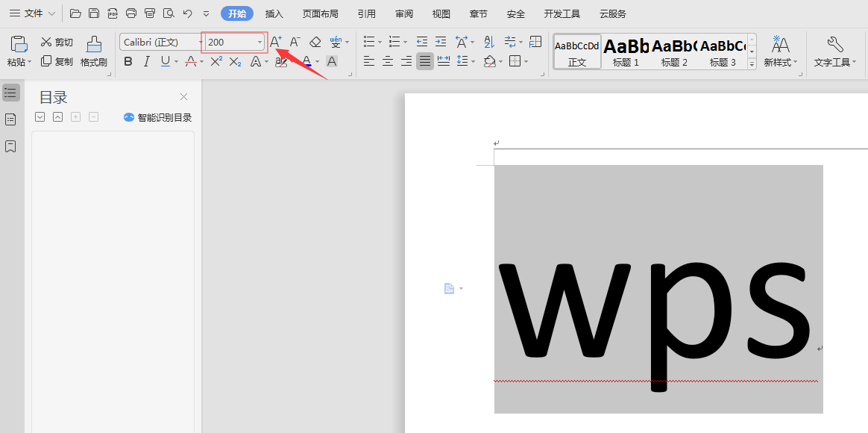This screenshot has width=868, height=433.
Task: Switch to 引用 tab
Action: coord(366,14)
